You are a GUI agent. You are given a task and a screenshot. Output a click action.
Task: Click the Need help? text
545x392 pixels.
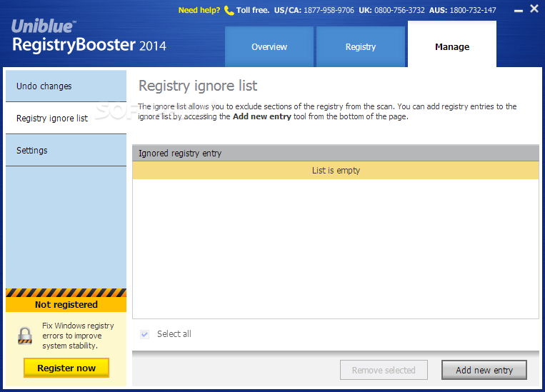click(x=199, y=10)
